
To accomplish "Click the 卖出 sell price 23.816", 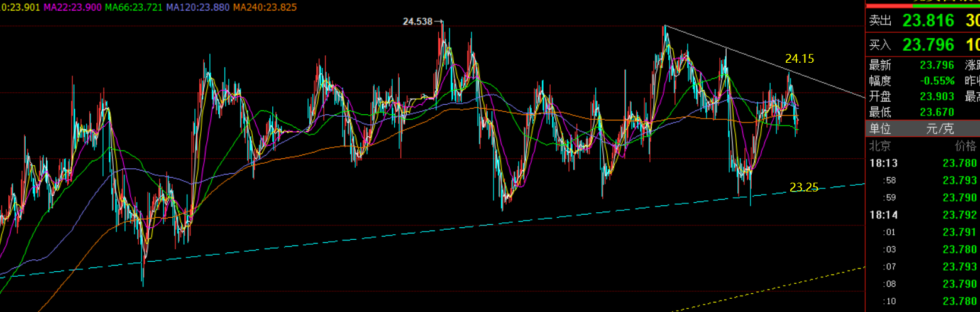I will tap(928, 21).
